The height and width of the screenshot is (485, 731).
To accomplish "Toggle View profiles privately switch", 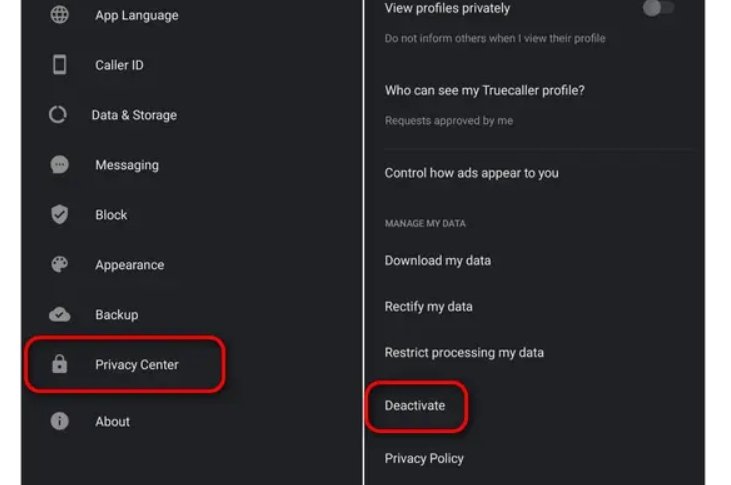I will (x=658, y=8).
